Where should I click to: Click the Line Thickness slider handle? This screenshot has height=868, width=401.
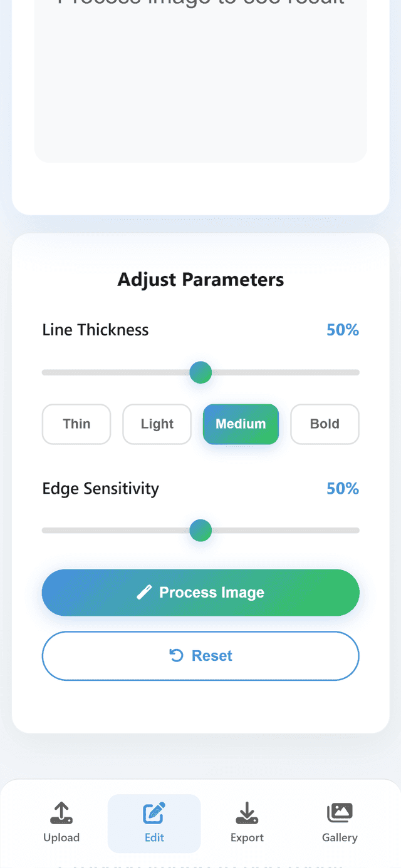(200, 372)
